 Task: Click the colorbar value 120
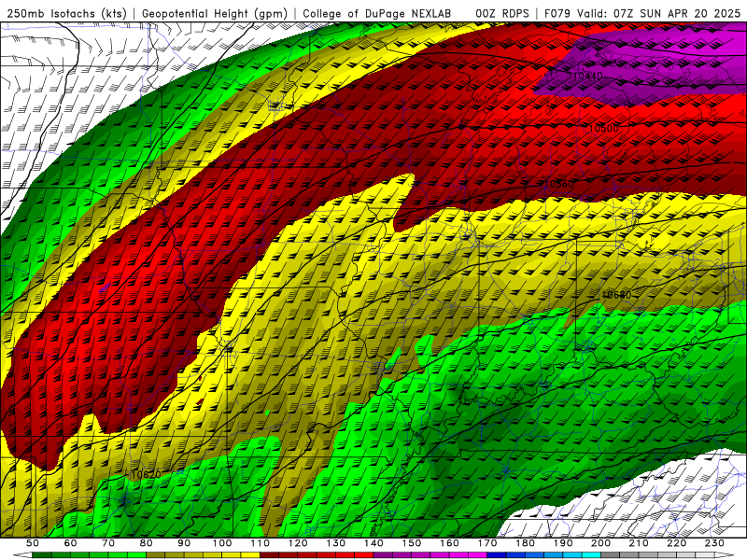click(298, 543)
